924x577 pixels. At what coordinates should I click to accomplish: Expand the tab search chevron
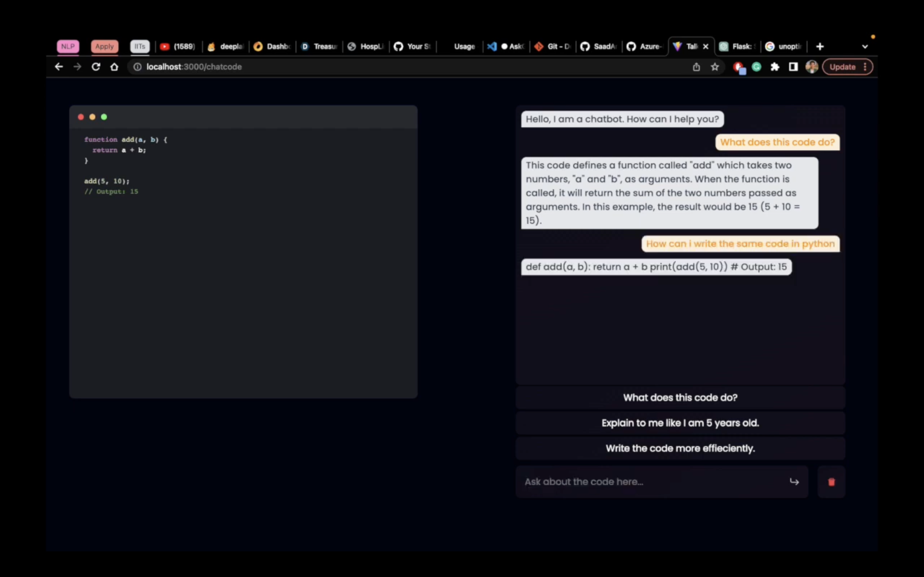[x=865, y=46]
